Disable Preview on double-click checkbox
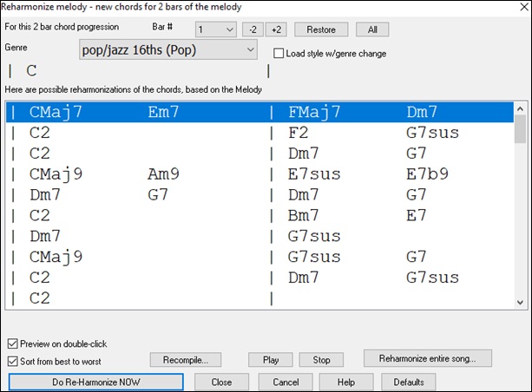The image size is (532, 392). [x=12, y=343]
